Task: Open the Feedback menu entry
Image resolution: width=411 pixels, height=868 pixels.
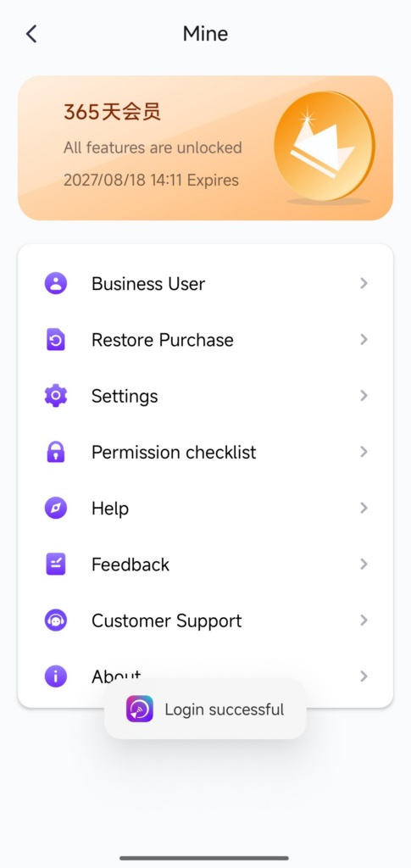Action: (x=205, y=564)
